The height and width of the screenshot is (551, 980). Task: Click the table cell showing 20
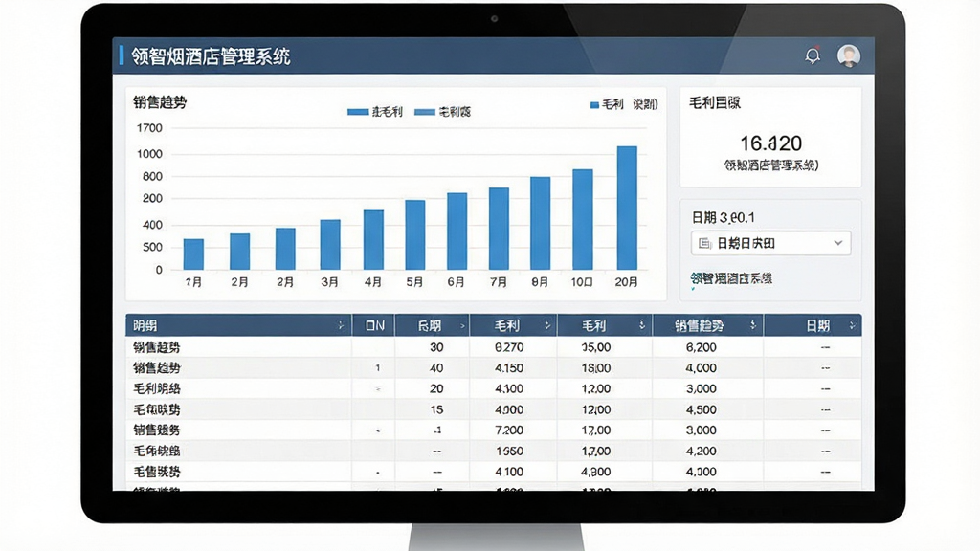[x=436, y=388]
